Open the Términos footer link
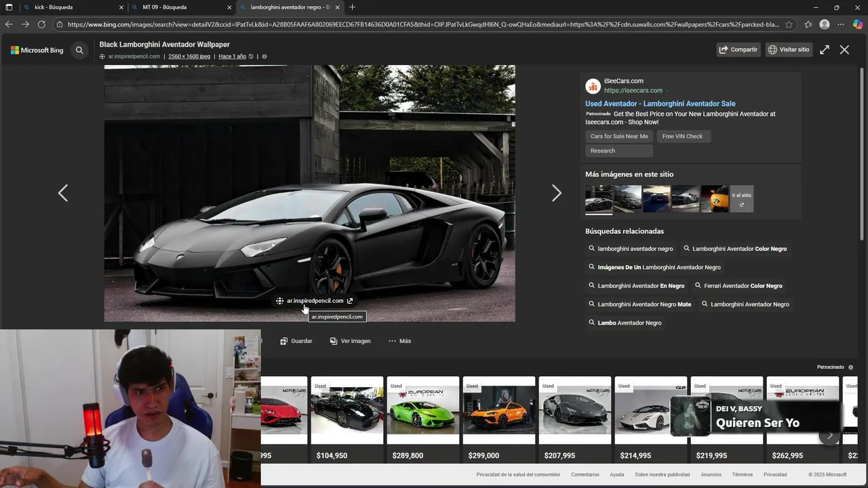 (x=743, y=474)
